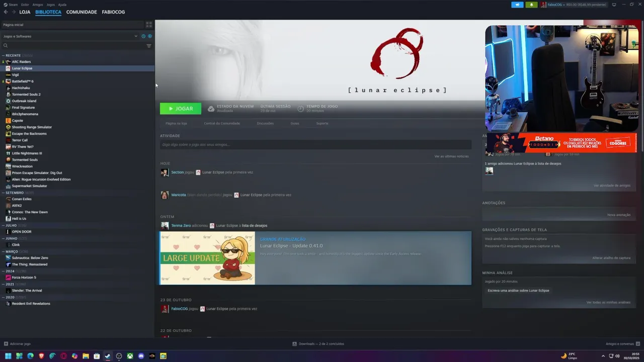Open Página na loja link
This screenshot has height=362, width=644.
tap(176, 123)
